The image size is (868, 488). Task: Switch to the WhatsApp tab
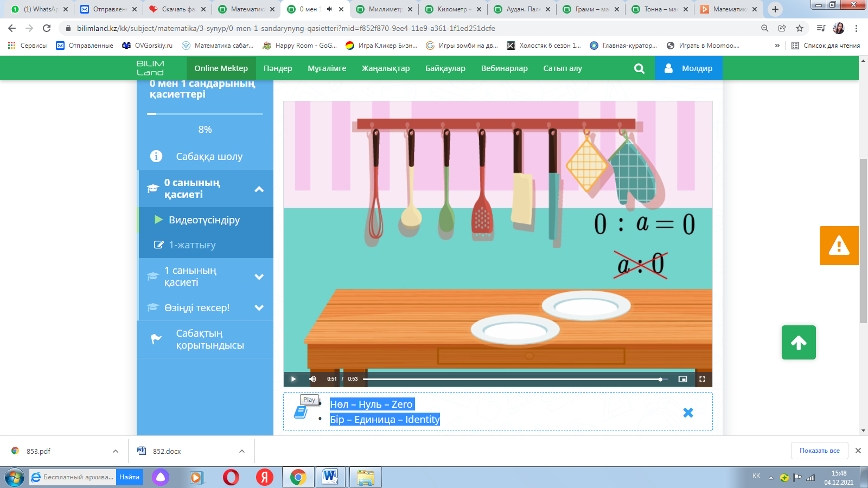(39, 9)
